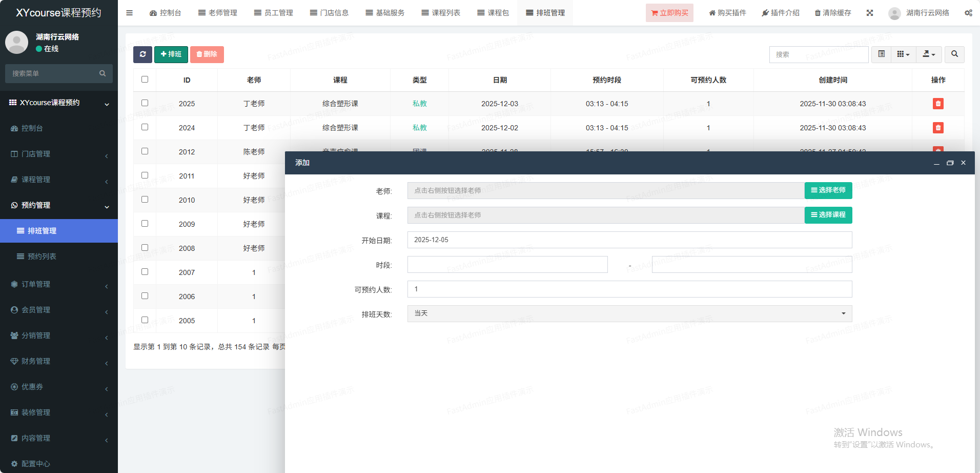Click the 开始日期 date input field
980x473 pixels.
pos(629,240)
